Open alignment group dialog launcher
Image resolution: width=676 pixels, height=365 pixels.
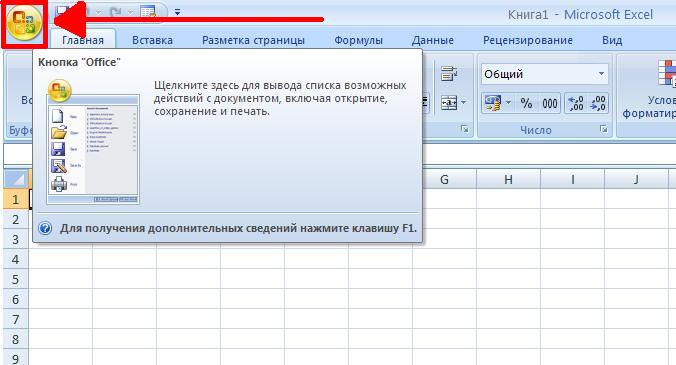(464, 129)
